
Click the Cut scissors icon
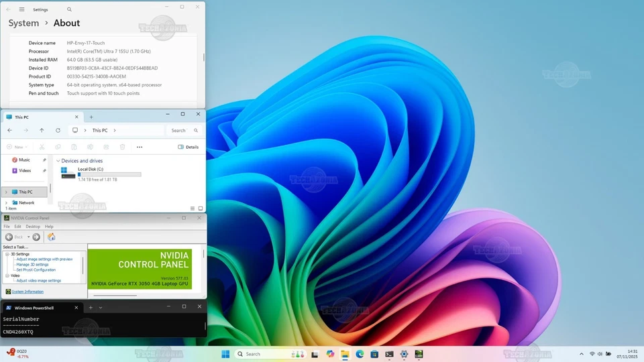point(42,147)
